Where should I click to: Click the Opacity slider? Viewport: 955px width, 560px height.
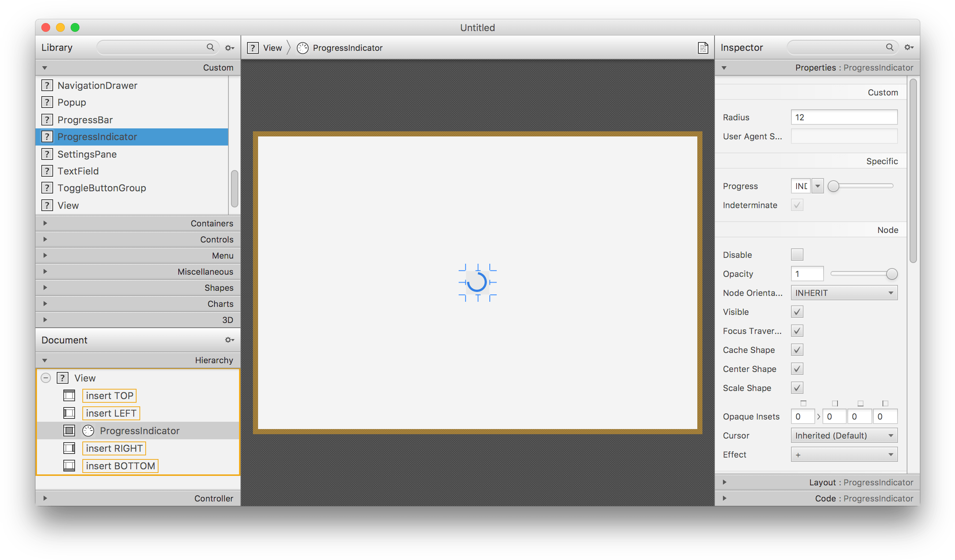pos(863,274)
